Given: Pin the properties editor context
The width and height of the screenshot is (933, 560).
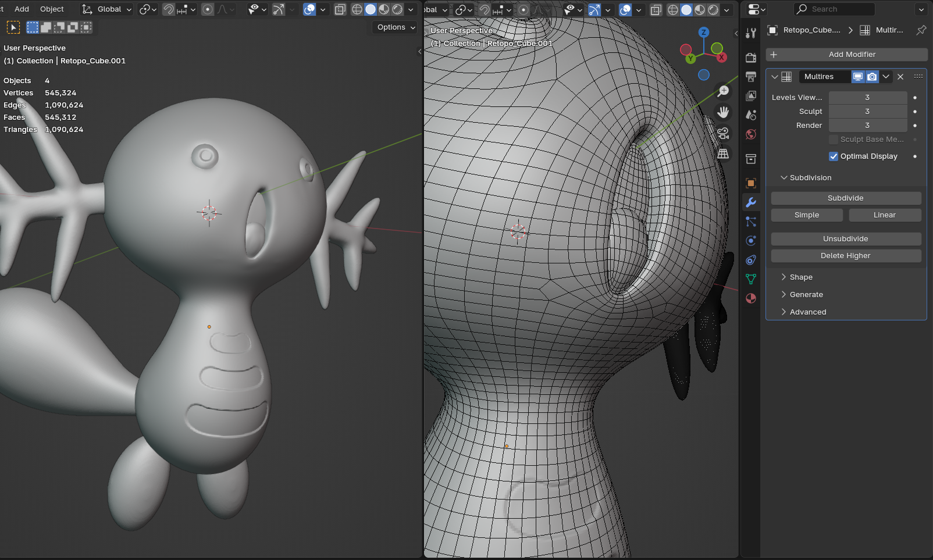Looking at the screenshot, I should click(921, 30).
